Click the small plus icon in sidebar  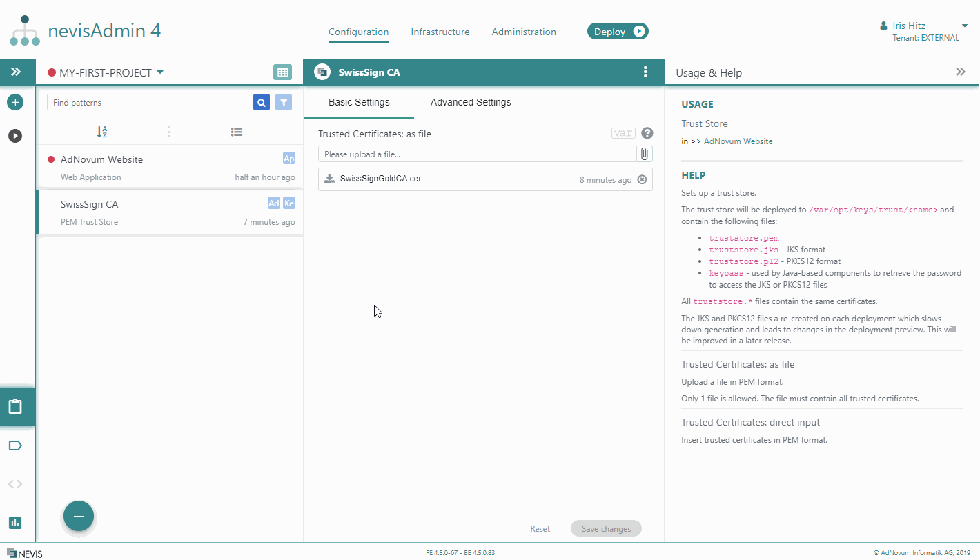15,102
